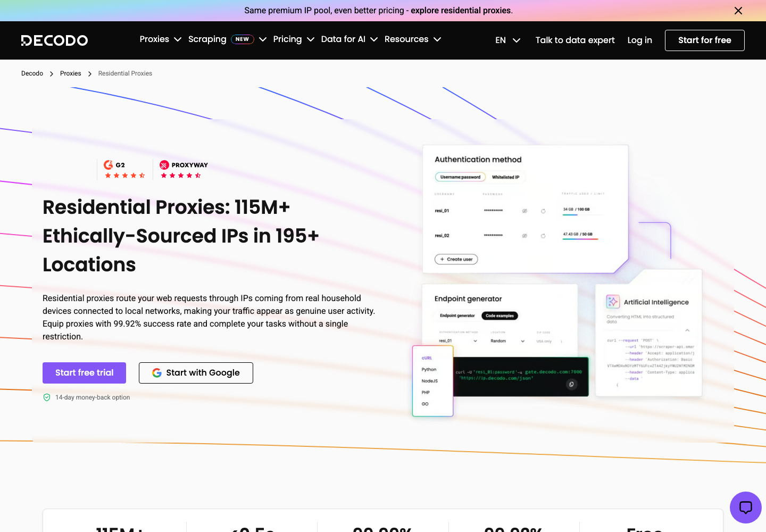Viewport: 766px width, 532px height.
Task: Click Talk to data expert link
Action: pos(575,40)
